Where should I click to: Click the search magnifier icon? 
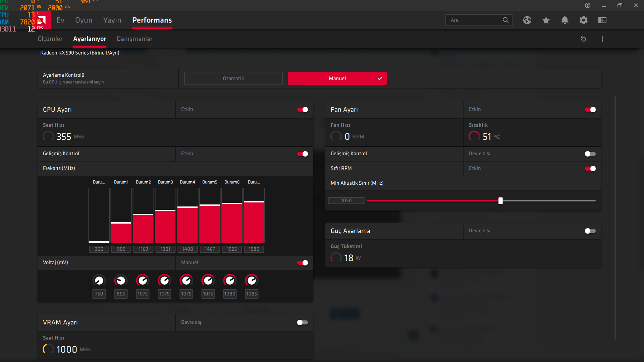pyautogui.click(x=505, y=20)
